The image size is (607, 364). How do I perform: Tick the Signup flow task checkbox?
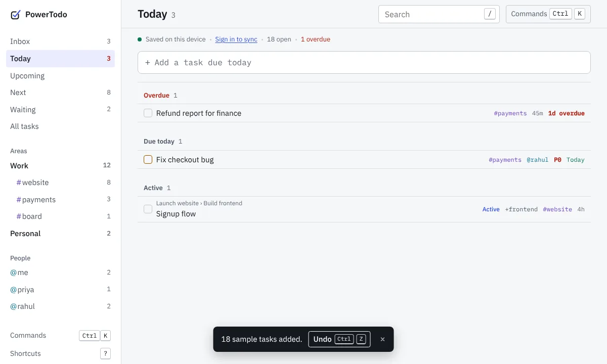coord(148,209)
